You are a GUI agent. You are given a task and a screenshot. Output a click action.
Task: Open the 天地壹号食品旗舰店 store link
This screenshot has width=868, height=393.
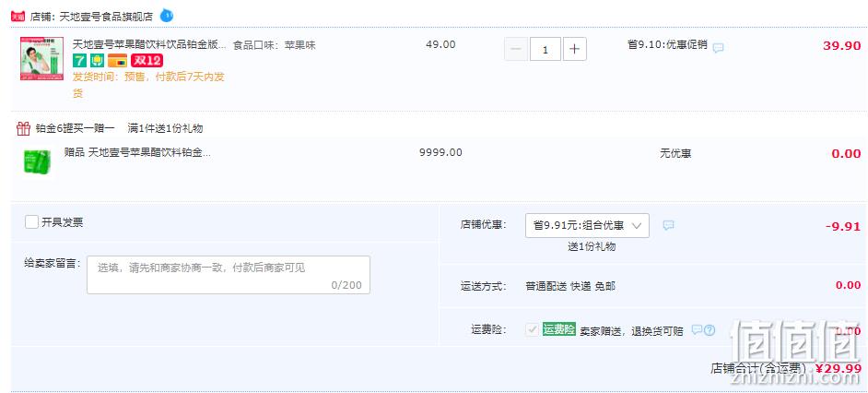point(106,17)
